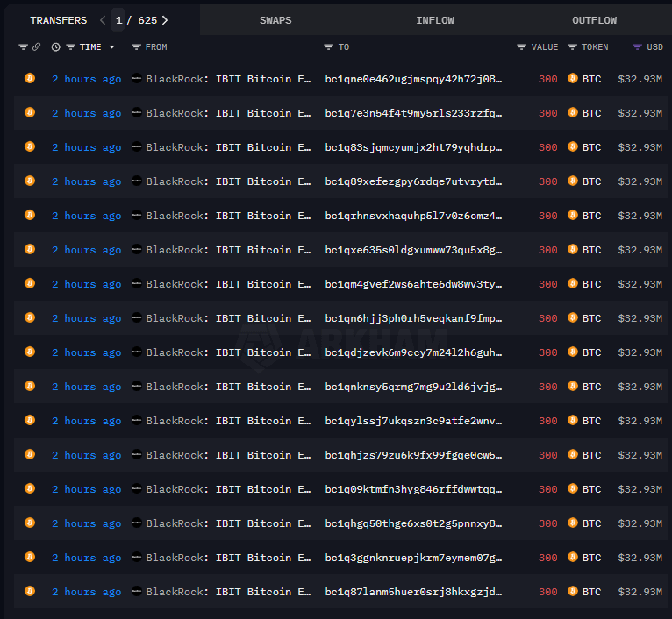Click Bitcoin chain icon in bc1q83sjqmc row

[30, 147]
